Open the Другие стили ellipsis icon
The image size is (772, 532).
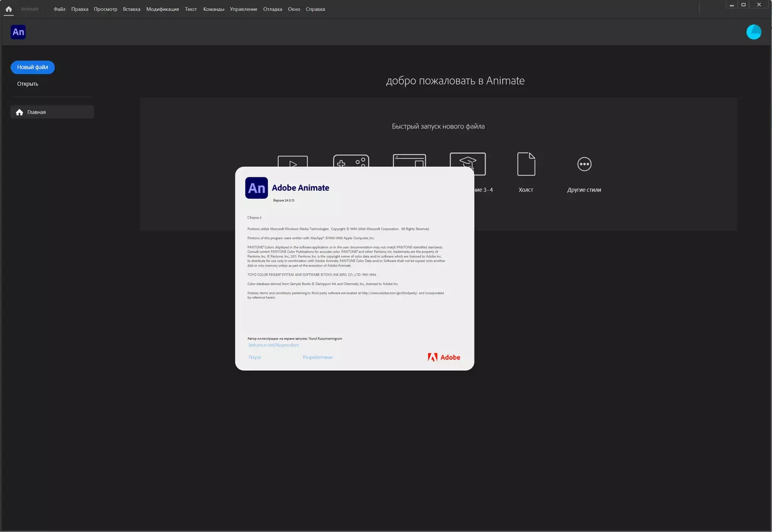(x=584, y=164)
